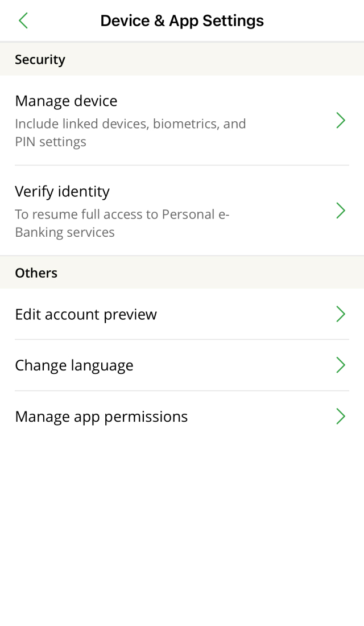Tap the 'PIN settings' text line
Viewport: 364px width, 626px height.
[51, 142]
